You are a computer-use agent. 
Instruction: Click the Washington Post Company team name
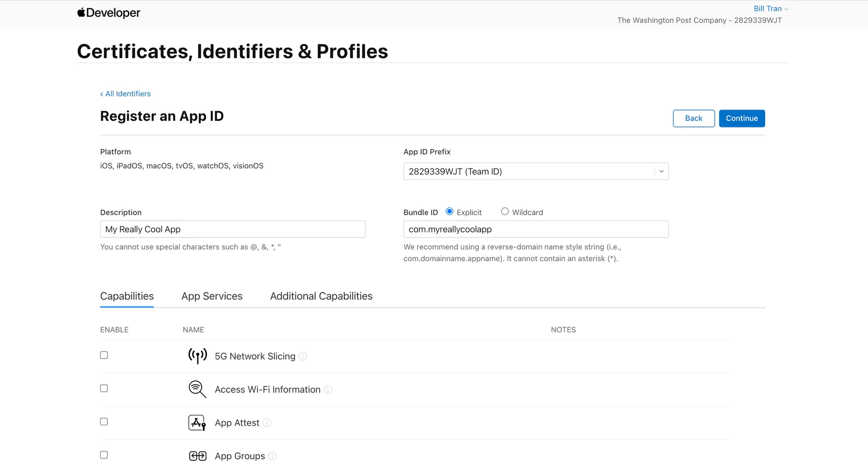pyautogui.click(x=699, y=20)
